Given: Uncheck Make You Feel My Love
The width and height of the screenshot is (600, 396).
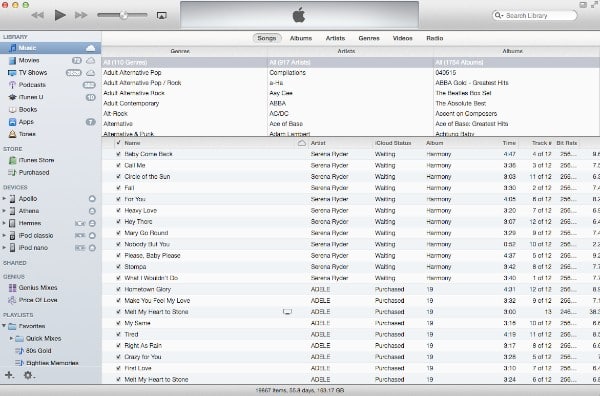Looking at the screenshot, I should pyautogui.click(x=118, y=300).
